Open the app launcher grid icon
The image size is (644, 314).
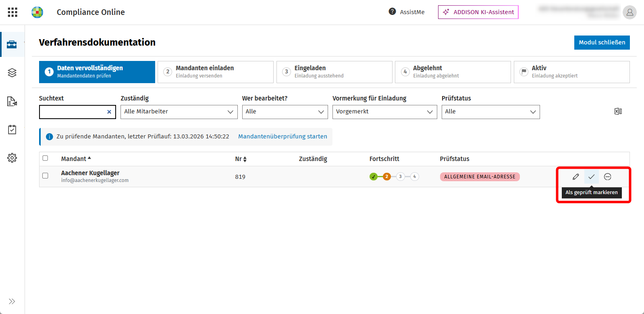12,12
